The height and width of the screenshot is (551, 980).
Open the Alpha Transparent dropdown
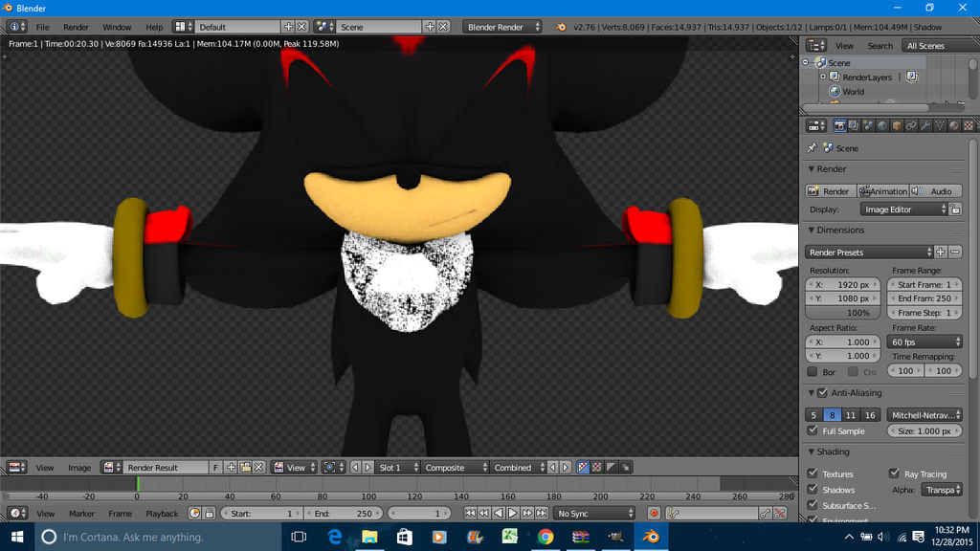pos(942,490)
